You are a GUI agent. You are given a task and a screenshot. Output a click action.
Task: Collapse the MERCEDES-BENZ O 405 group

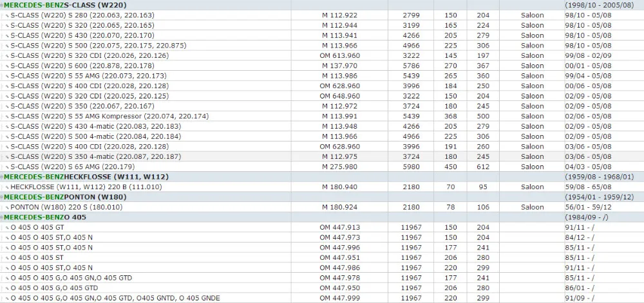(2, 217)
